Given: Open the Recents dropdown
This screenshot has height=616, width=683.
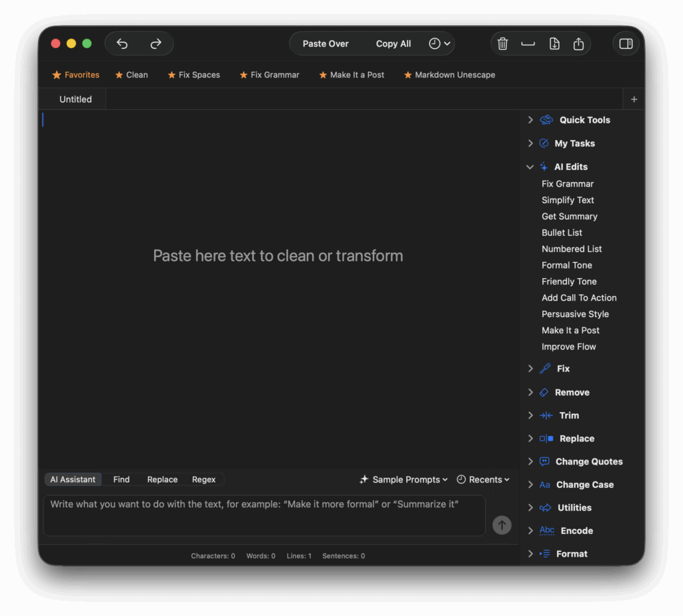Looking at the screenshot, I should pyautogui.click(x=483, y=479).
